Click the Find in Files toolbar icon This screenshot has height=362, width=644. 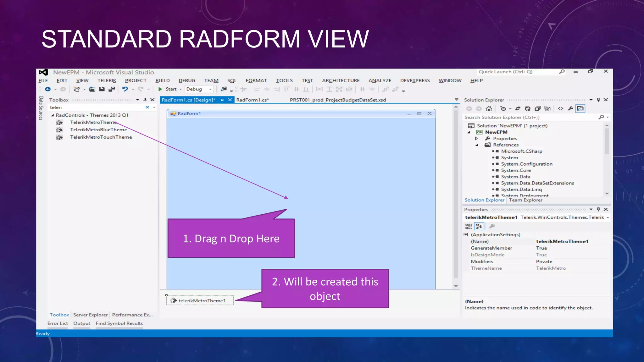(x=224, y=89)
